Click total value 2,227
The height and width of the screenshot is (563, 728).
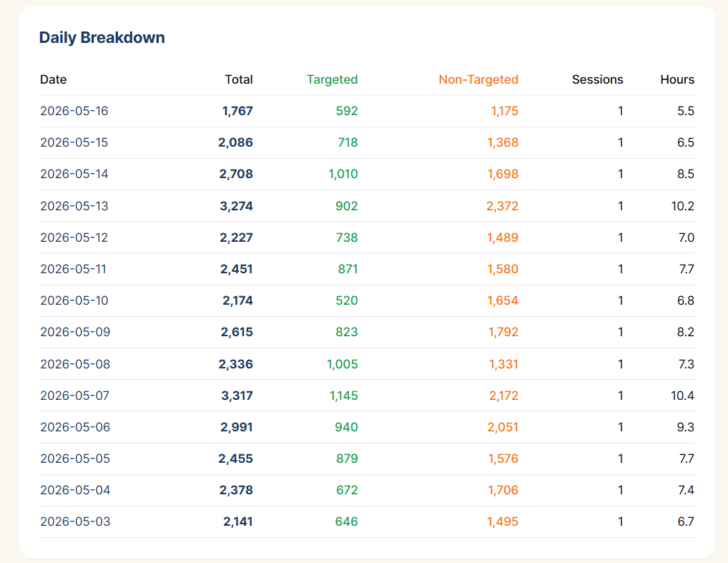(x=236, y=238)
